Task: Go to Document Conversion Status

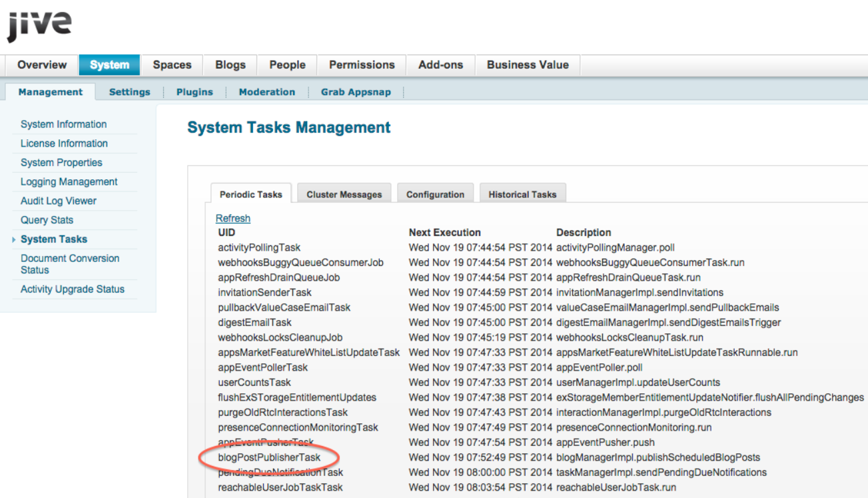Action: click(69, 264)
